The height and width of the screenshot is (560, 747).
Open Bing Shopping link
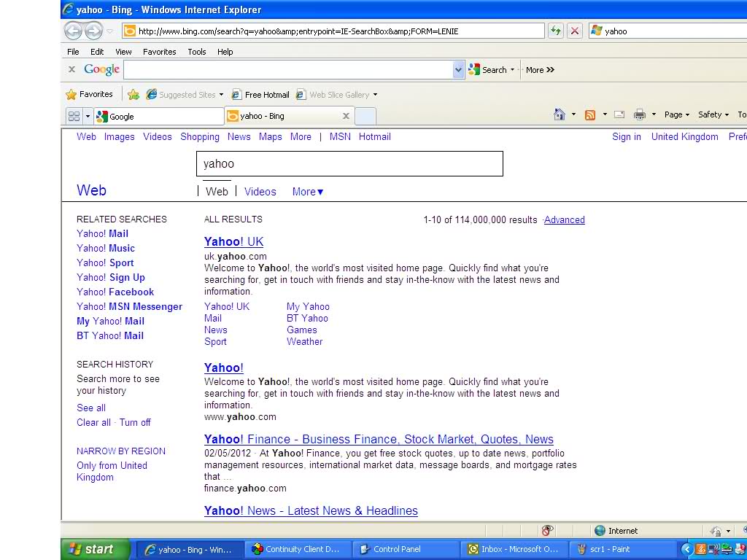click(200, 136)
